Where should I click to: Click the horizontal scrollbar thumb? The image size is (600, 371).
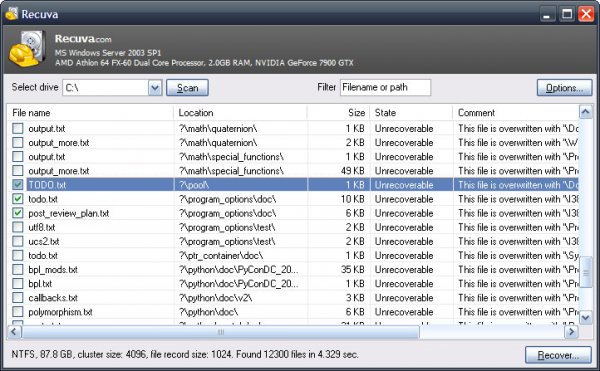(220, 332)
